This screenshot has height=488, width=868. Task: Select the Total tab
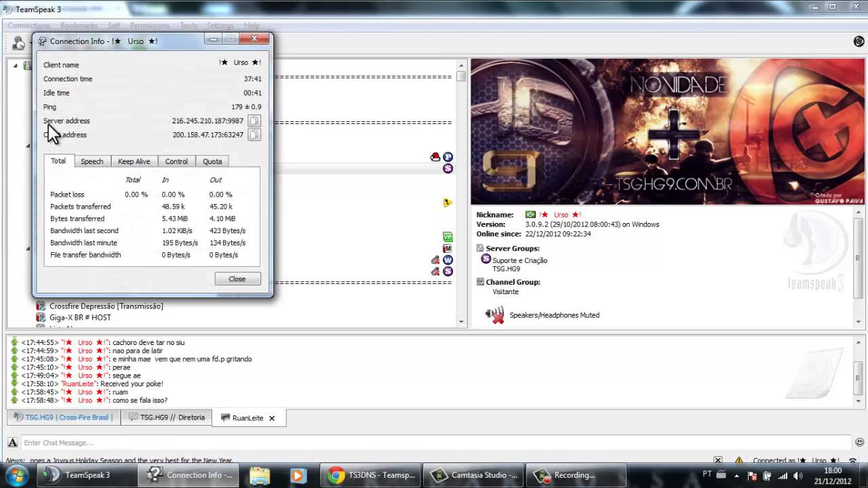pos(58,161)
